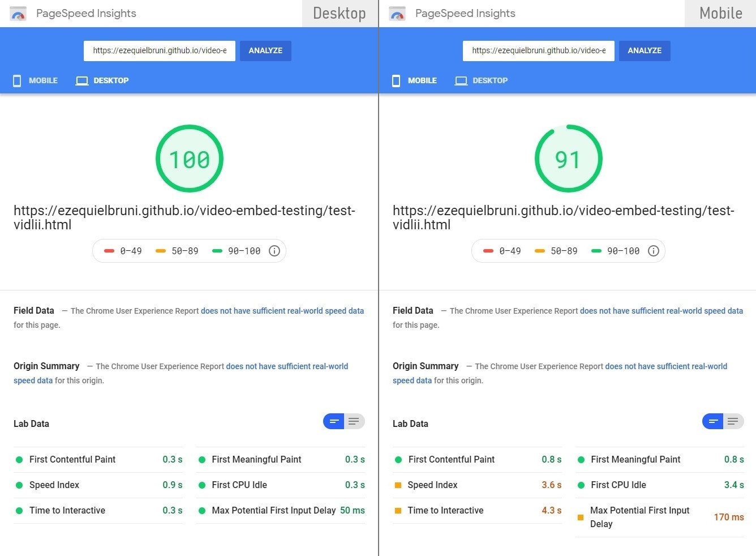Switch to DESKTOP tab in Mobile panel
Screen dimensions: 756x556
(482, 80)
